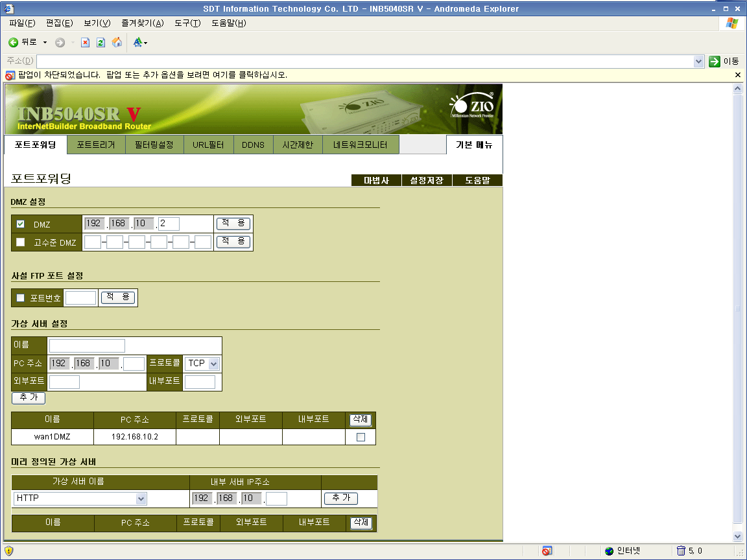Click the green Go arrow icon
Viewport: 747px width, 560px height.
[x=714, y=62]
